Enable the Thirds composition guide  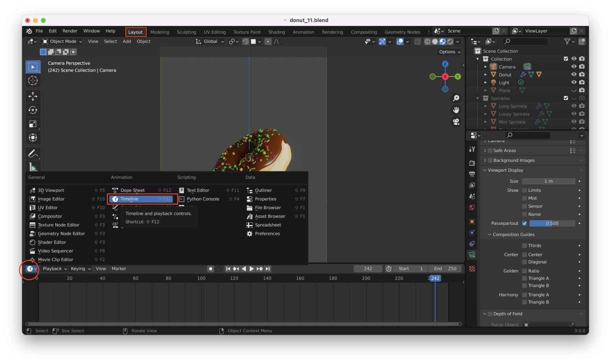[x=524, y=246]
